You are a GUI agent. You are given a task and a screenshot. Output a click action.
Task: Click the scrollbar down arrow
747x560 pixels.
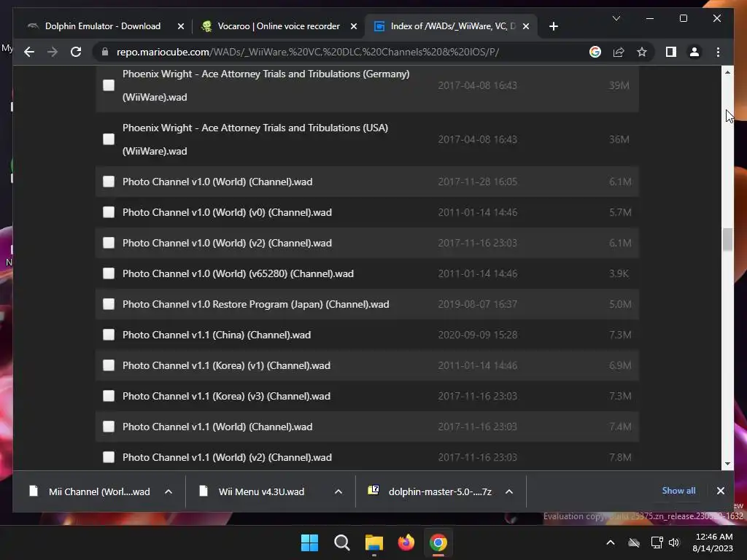tap(727, 463)
